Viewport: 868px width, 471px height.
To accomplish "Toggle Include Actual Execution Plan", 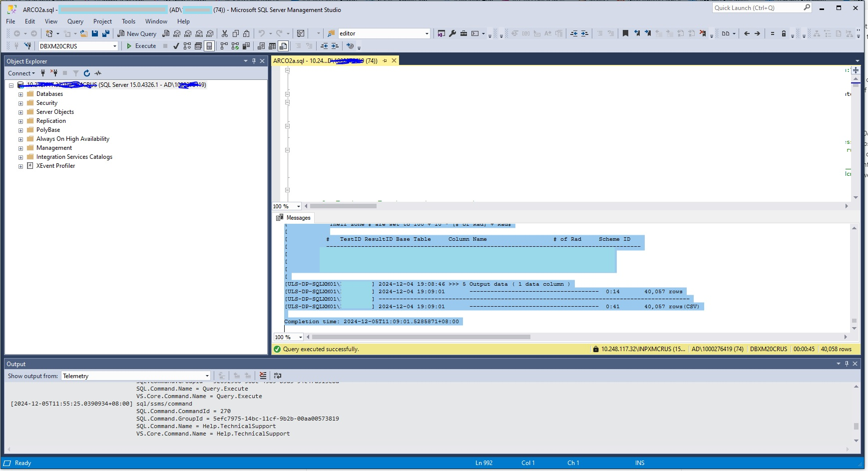I will coord(224,46).
